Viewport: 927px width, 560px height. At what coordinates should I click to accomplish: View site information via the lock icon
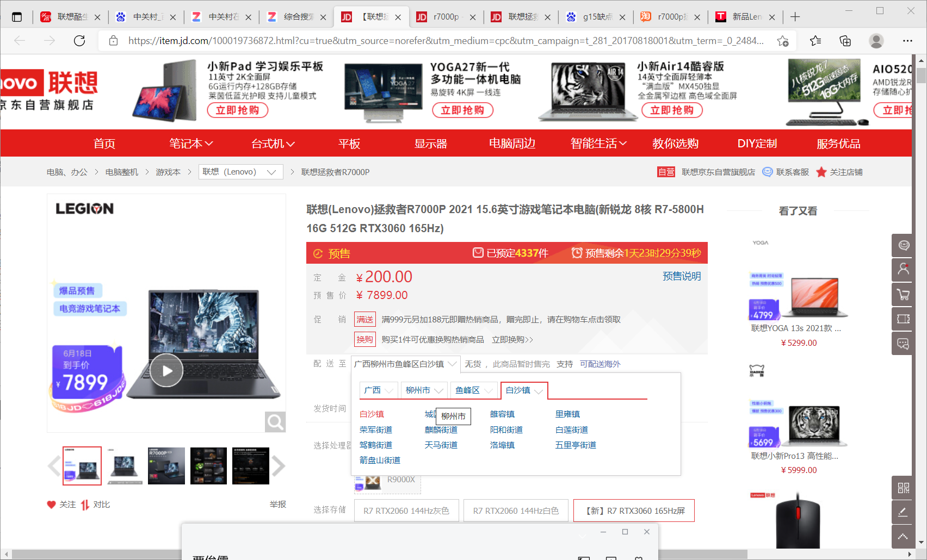pyautogui.click(x=113, y=41)
